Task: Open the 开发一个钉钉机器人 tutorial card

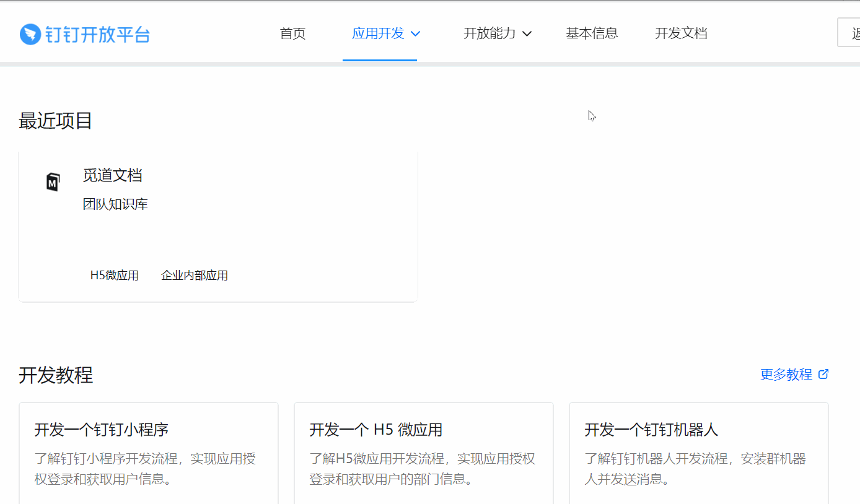Action: pos(698,452)
